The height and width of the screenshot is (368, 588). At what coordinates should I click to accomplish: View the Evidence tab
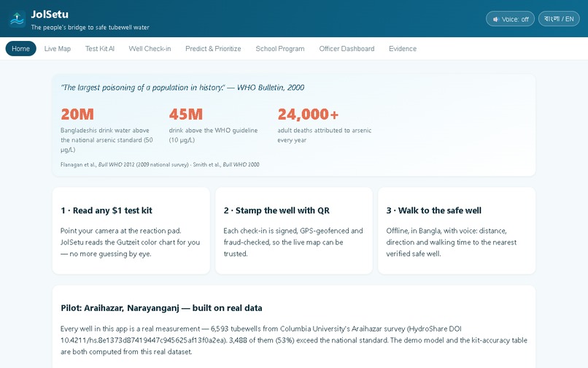pyautogui.click(x=403, y=48)
